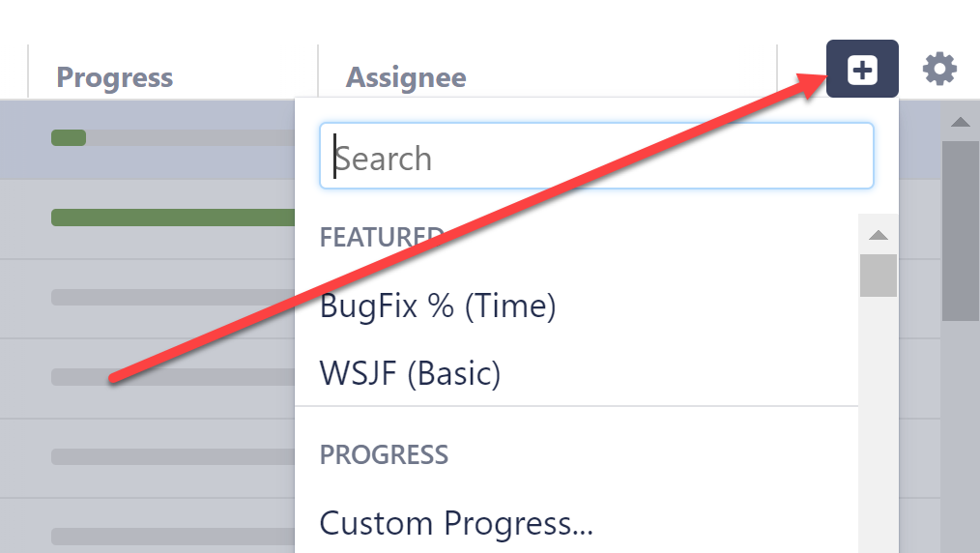Viewport: 980px width, 553px height.
Task: Click the FEATURED section heading
Action: click(x=380, y=237)
